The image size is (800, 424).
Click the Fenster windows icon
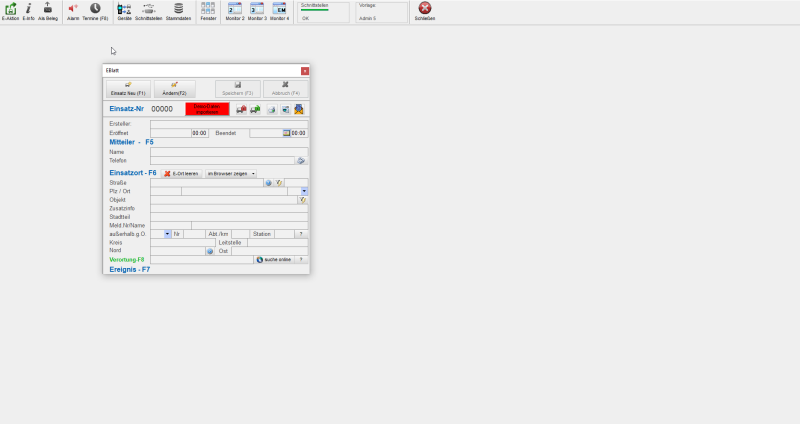(208, 8)
